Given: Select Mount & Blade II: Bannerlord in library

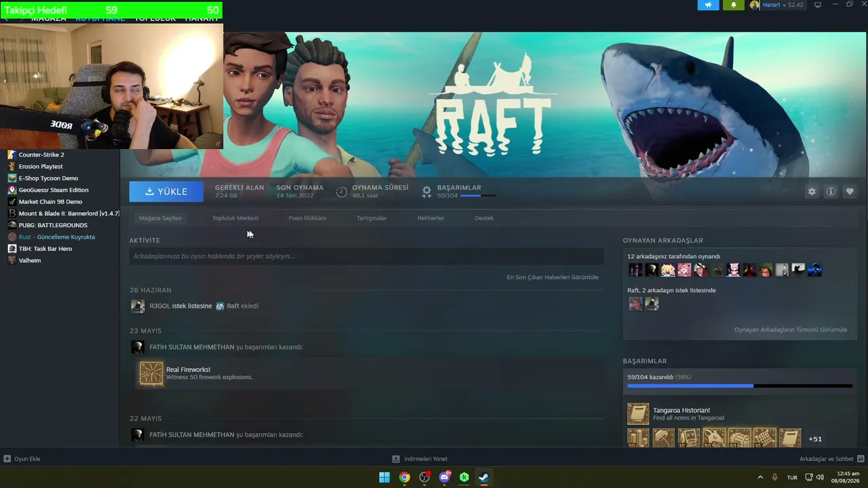Looking at the screenshot, I should click(68, 213).
